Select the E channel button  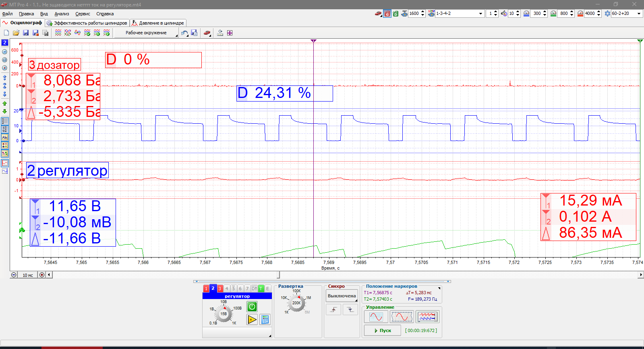pos(267,289)
